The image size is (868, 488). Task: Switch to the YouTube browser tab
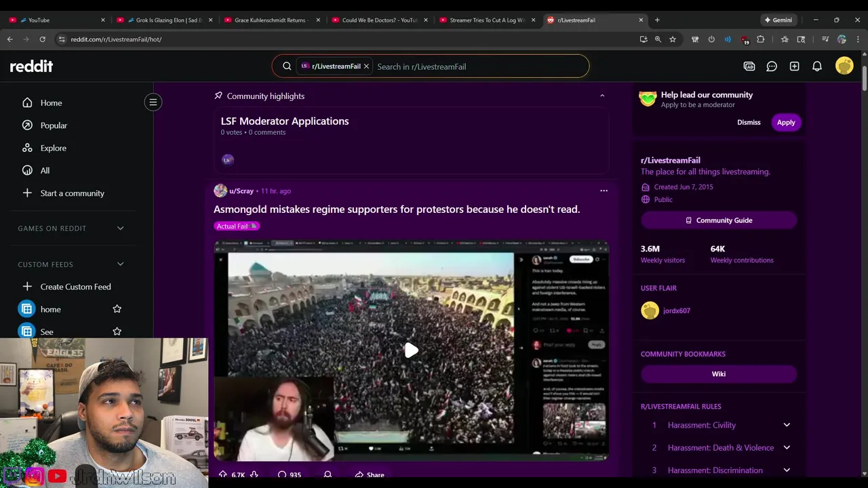(x=57, y=20)
